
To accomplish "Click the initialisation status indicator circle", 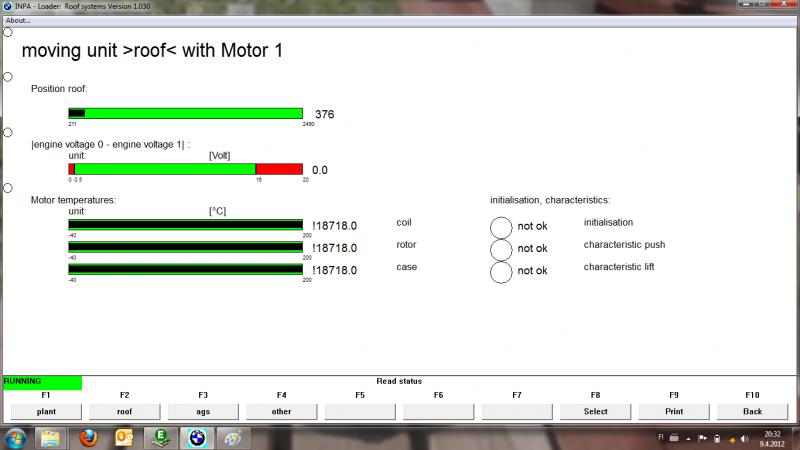I will click(501, 226).
